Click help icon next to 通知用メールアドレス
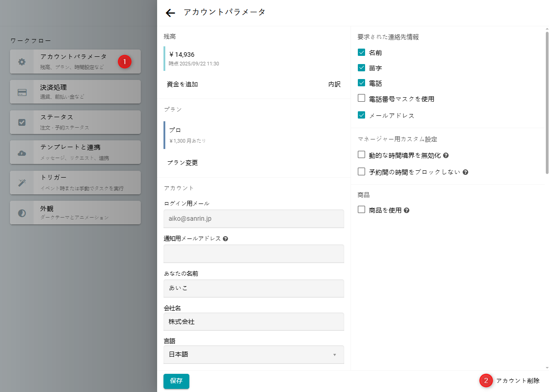Image resolution: width=549 pixels, height=392 pixels. pos(226,238)
